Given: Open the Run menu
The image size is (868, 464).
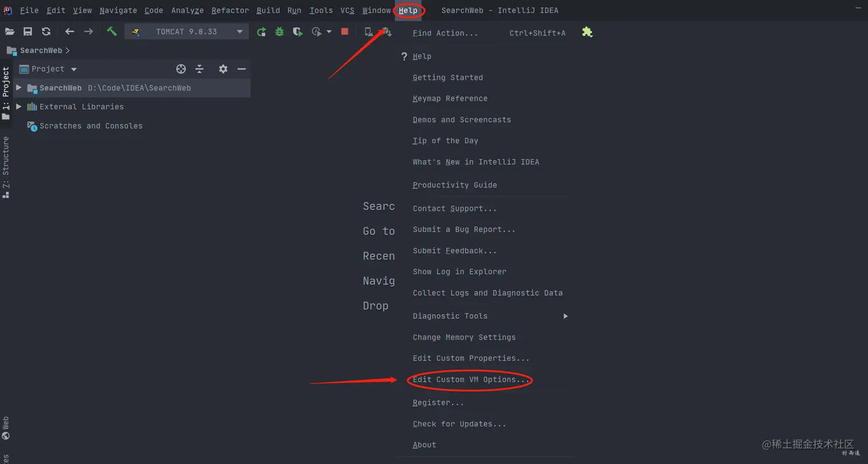Looking at the screenshot, I should click(x=294, y=10).
